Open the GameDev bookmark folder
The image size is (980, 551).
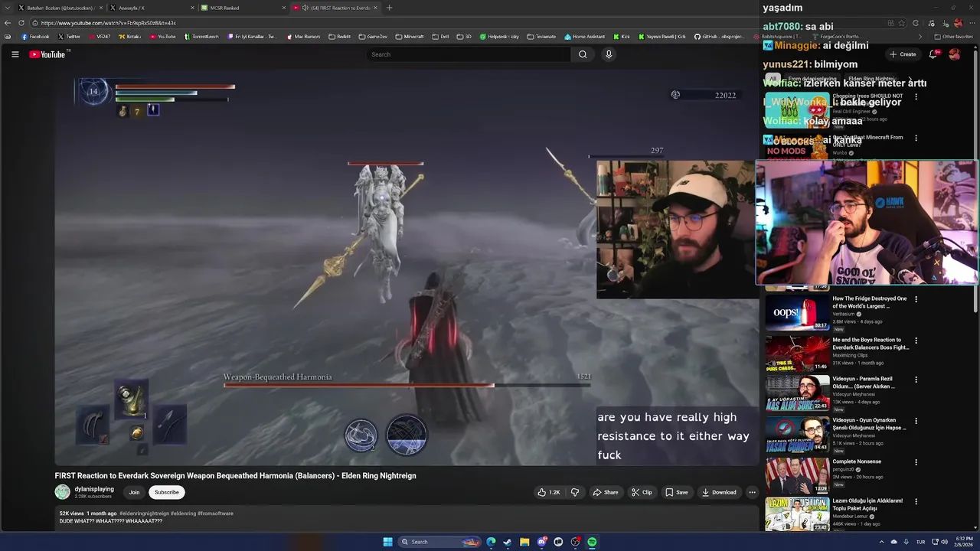(373, 37)
